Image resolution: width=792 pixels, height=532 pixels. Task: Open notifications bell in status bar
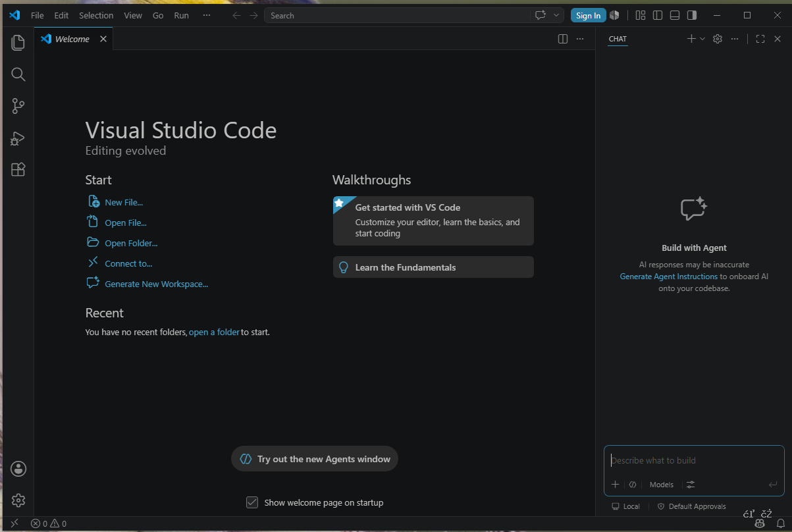(x=781, y=523)
